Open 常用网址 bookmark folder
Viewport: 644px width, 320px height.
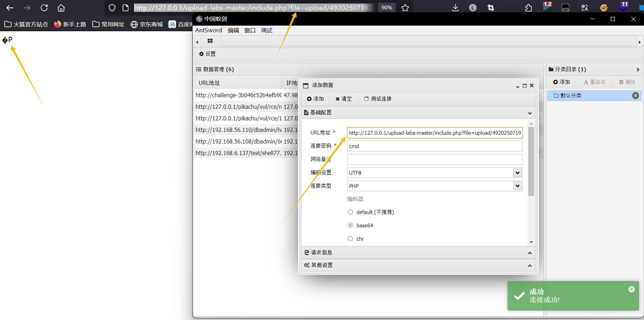[108, 24]
